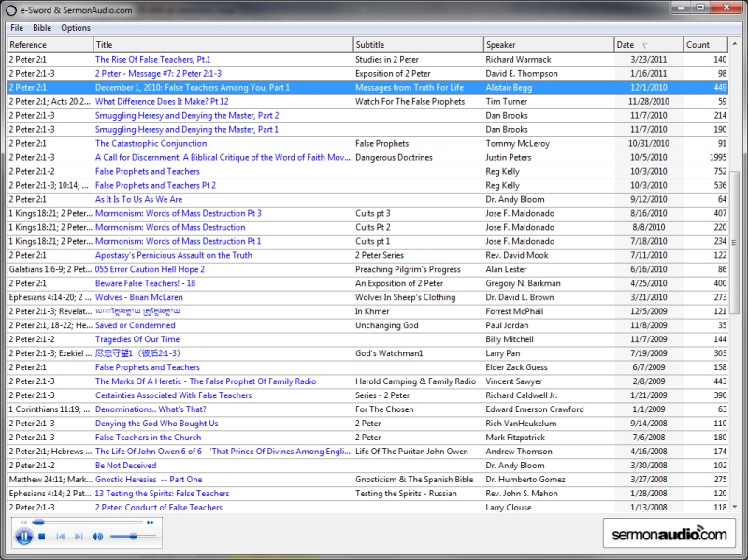Sort by the Title column header
This screenshot has height=560, width=748.
pyautogui.click(x=223, y=44)
